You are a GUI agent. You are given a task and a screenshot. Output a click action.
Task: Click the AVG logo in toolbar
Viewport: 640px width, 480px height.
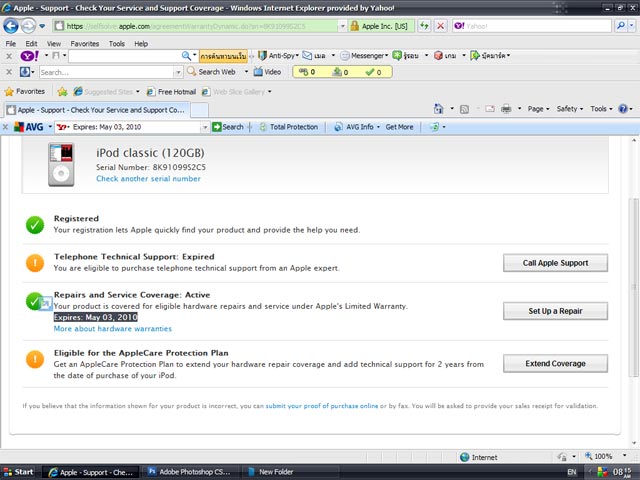29,127
